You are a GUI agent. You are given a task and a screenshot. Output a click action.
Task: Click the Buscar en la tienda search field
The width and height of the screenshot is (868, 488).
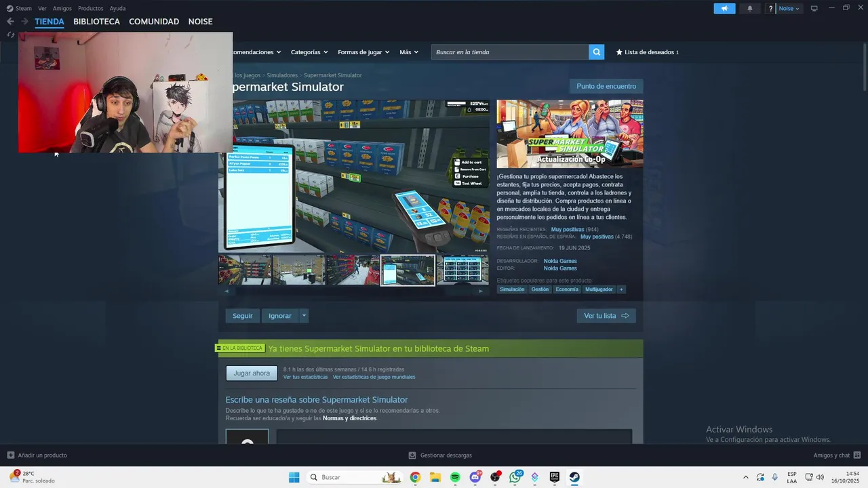coord(510,52)
